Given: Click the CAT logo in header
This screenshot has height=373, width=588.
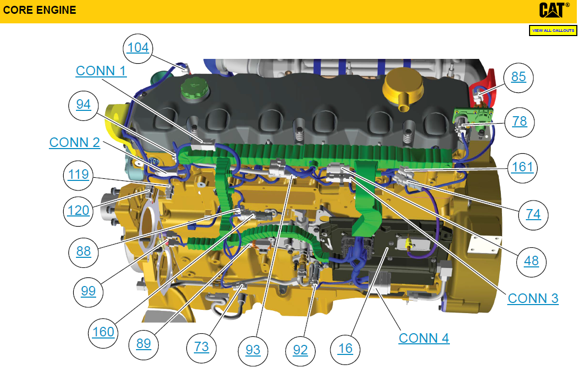Looking at the screenshot, I should coord(555,10).
